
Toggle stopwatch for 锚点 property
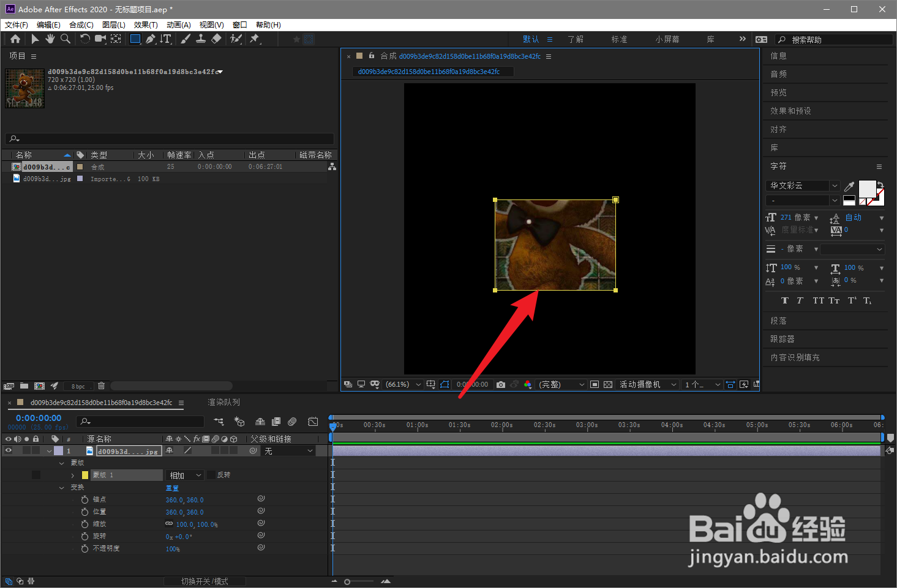85,500
